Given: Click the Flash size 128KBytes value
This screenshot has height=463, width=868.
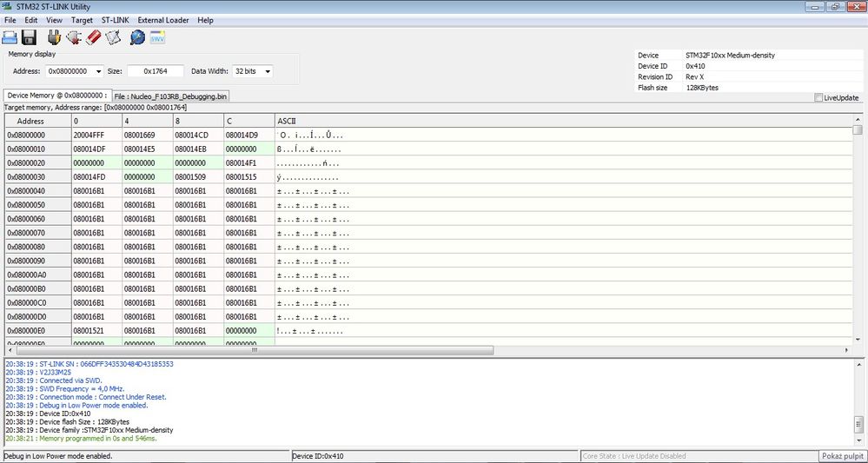Looking at the screenshot, I should pyautogui.click(x=700, y=88).
